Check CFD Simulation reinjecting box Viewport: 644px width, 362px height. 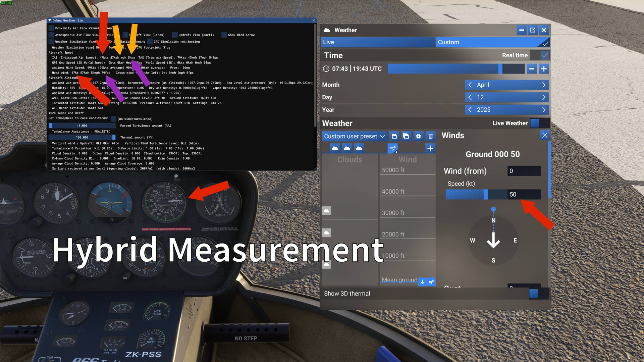pyautogui.click(x=150, y=42)
